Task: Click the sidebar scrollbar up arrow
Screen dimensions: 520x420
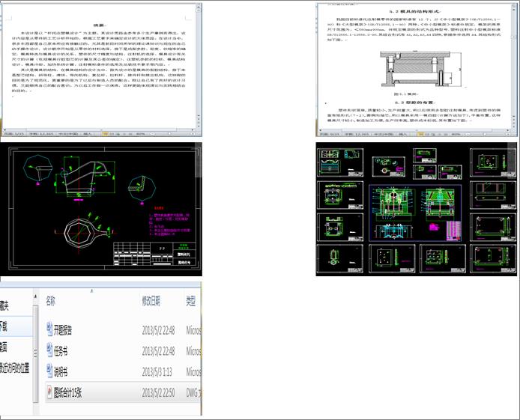Action: point(36,296)
